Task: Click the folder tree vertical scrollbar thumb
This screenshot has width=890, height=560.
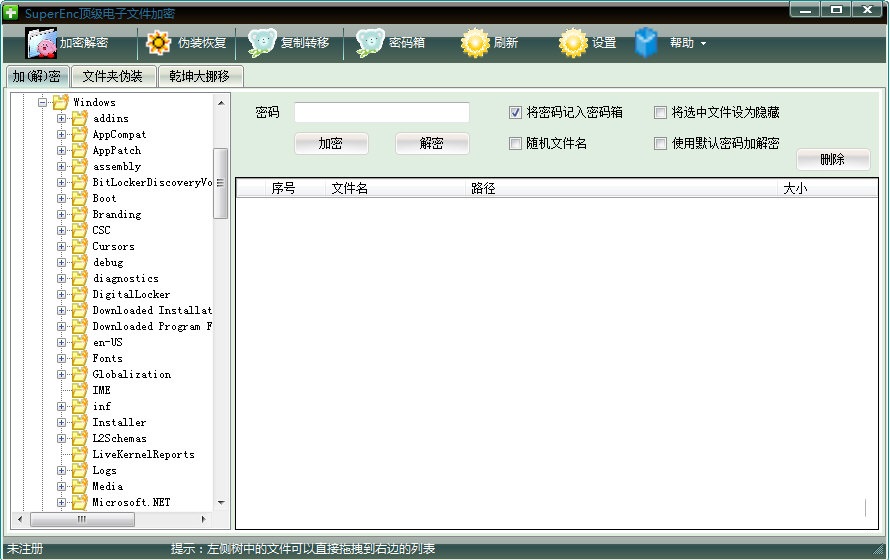Action: (x=221, y=183)
